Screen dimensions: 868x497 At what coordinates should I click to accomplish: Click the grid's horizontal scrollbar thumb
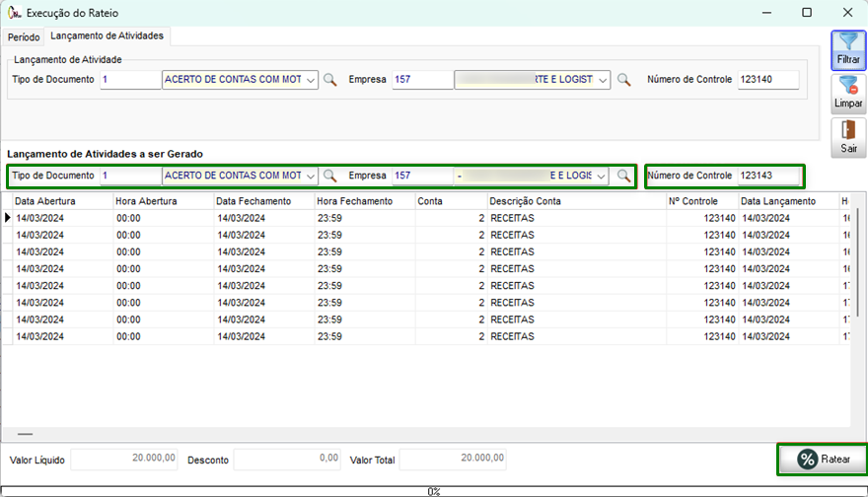point(25,434)
